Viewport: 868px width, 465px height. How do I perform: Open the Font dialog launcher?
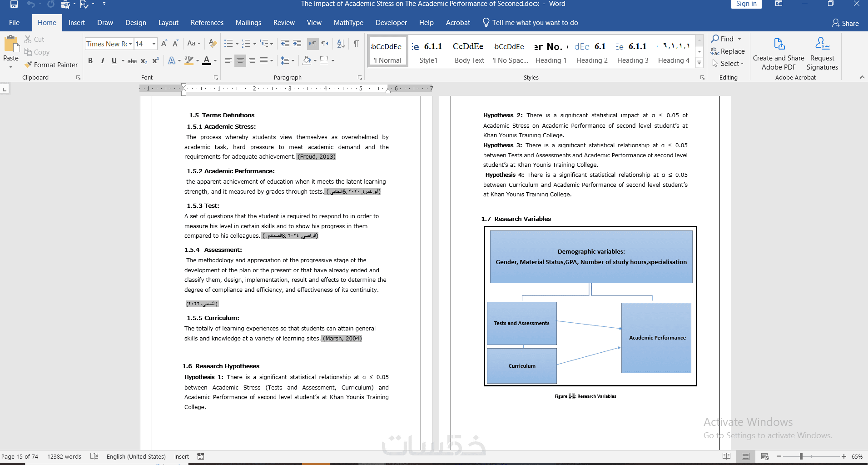point(216,78)
